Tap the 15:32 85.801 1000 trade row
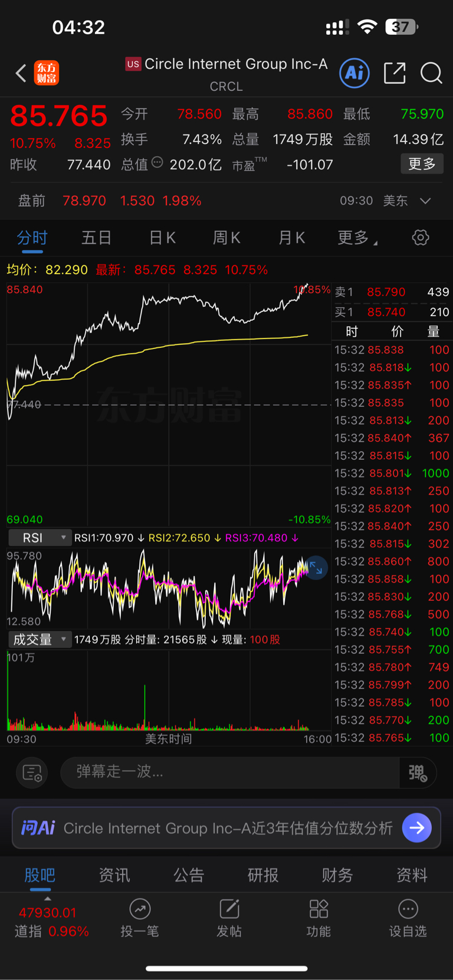 pyautogui.click(x=392, y=473)
